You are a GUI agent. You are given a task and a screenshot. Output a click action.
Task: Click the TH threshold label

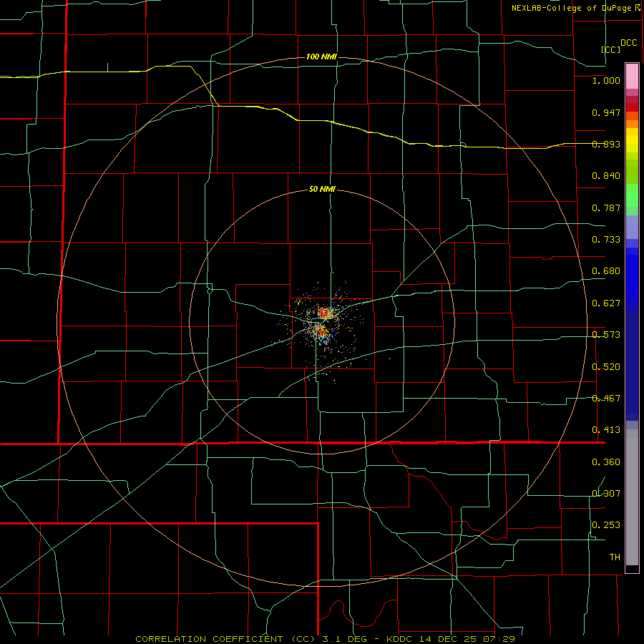[x=615, y=557]
